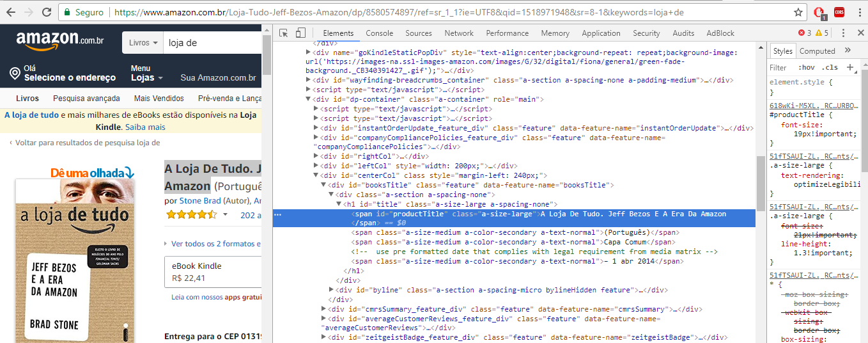Viewport: 868px width, 343px height.
Task: Switch to the Console tab
Action: (380, 33)
